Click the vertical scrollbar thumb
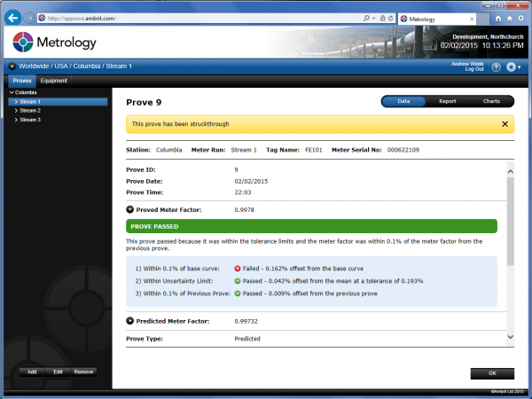The width and height of the screenshot is (532, 399). tap(511, 221)
